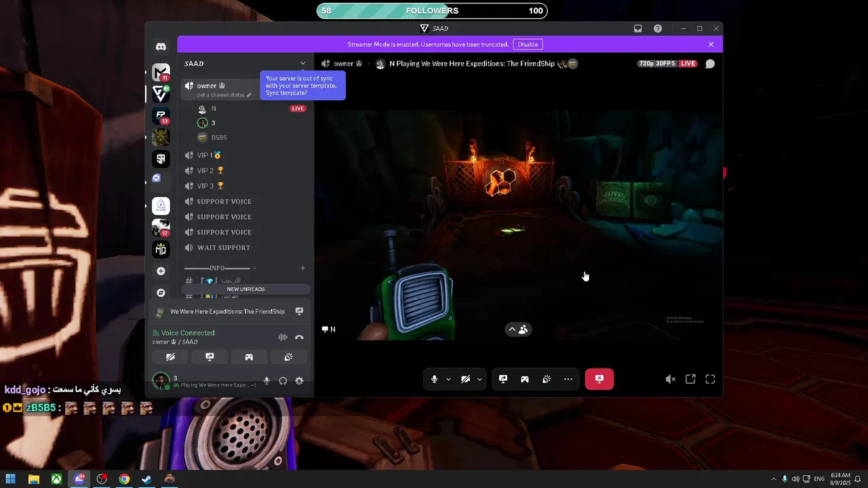The height and width of the screenshot is (488, 868).
Task: Edit channel status pencil icon
Action: [x=249, y=95]
